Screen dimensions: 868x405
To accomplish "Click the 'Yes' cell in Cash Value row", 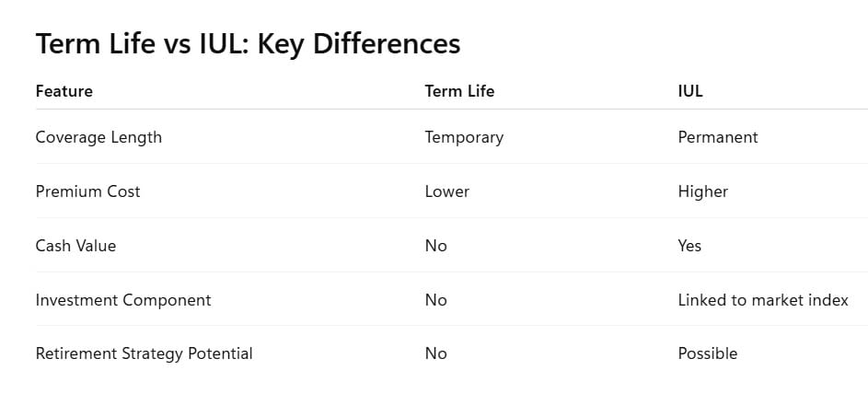I will (689, 246).
